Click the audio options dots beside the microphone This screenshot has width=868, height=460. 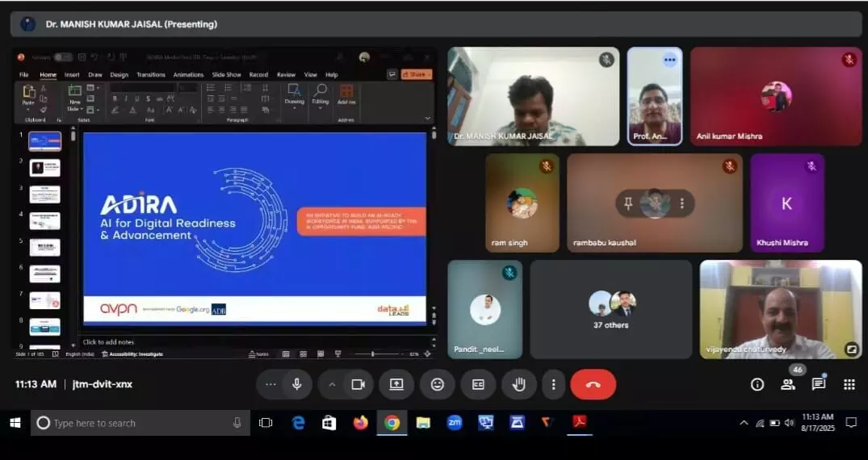click(270, 384)
